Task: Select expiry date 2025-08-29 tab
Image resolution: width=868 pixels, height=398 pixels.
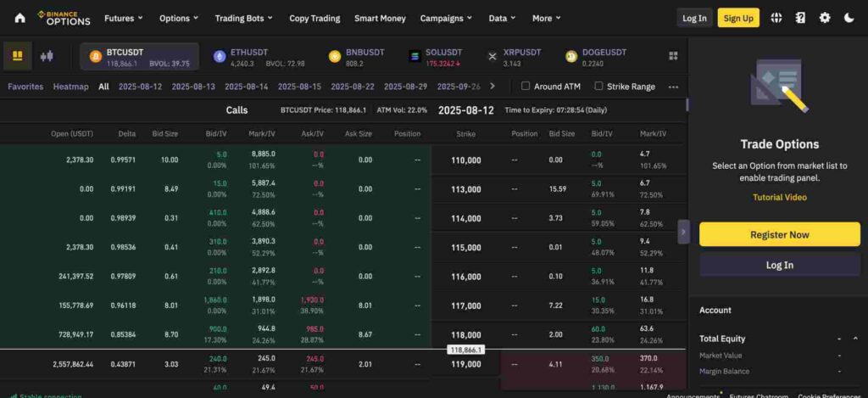Action: [406, 87]
